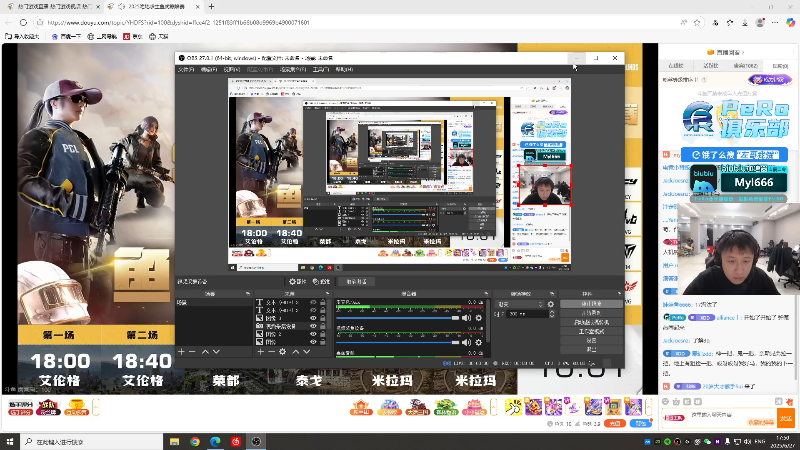800x450 pixels.
Task: Open the 编辑(E) menu in OBS
Action: (x=209, y=69)
